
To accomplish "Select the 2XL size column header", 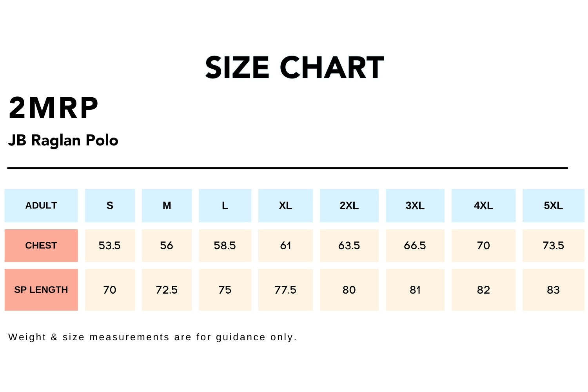I will [349, 205].
